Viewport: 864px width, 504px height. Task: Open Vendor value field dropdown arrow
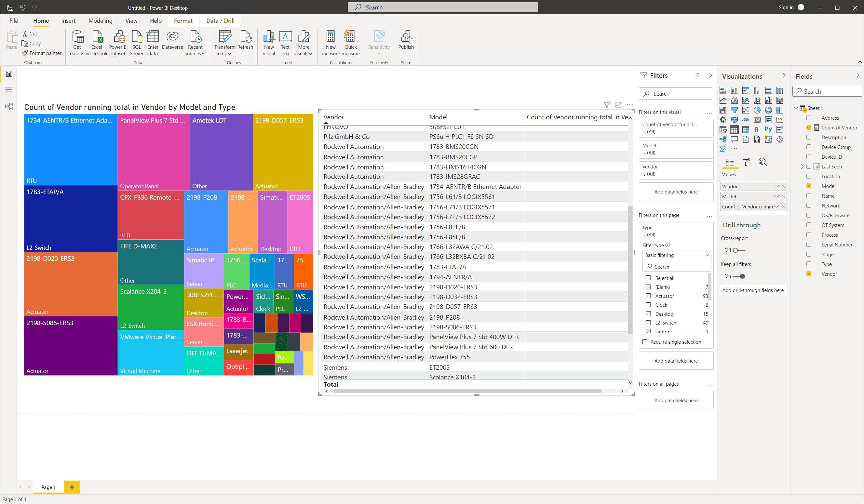776,186
